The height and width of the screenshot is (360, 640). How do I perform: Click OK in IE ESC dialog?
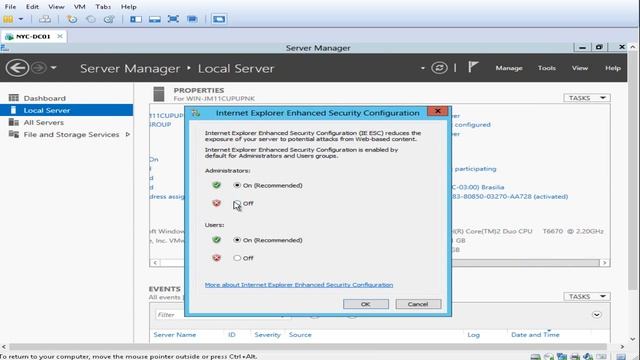click(x=366, y=304)
